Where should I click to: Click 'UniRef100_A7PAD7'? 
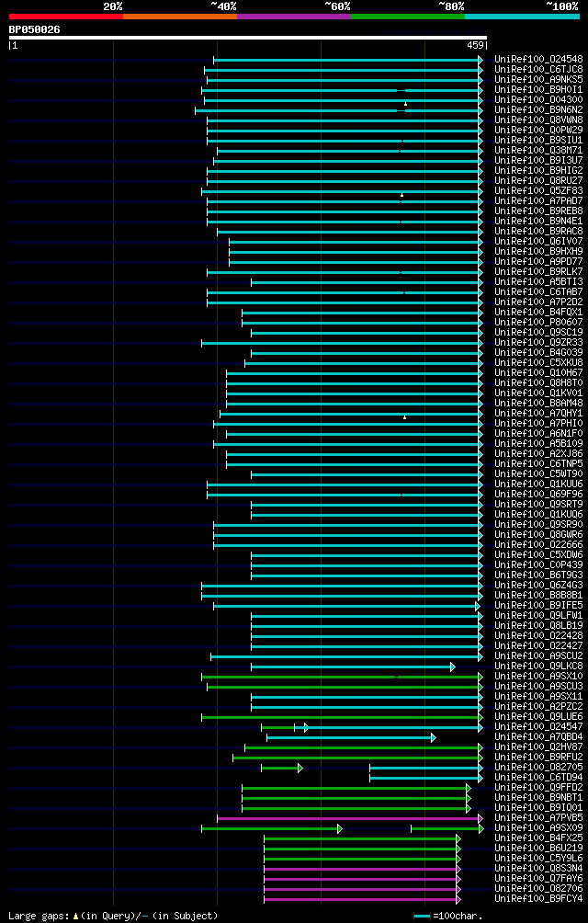point(538,200)
